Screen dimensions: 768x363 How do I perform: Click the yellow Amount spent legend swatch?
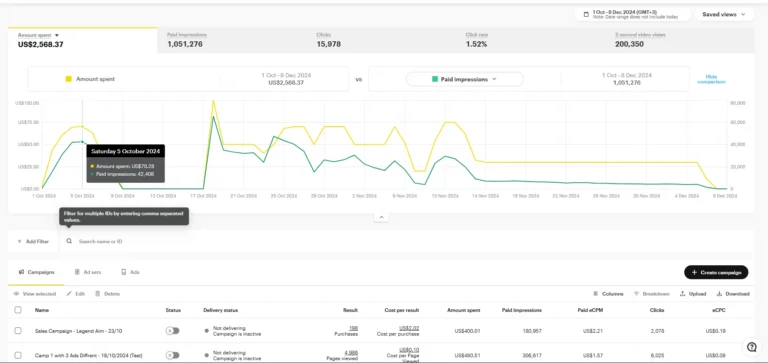click(x=69, y=79)
